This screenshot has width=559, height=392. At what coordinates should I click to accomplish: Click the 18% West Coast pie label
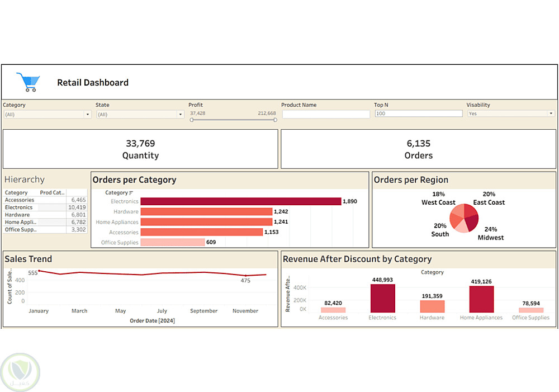(438, 199)
